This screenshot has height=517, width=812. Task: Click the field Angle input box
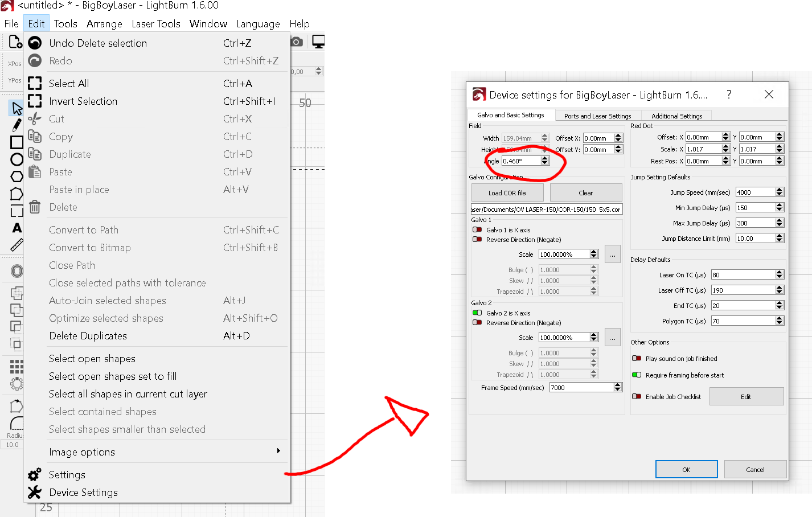click(x=520, y=161)
